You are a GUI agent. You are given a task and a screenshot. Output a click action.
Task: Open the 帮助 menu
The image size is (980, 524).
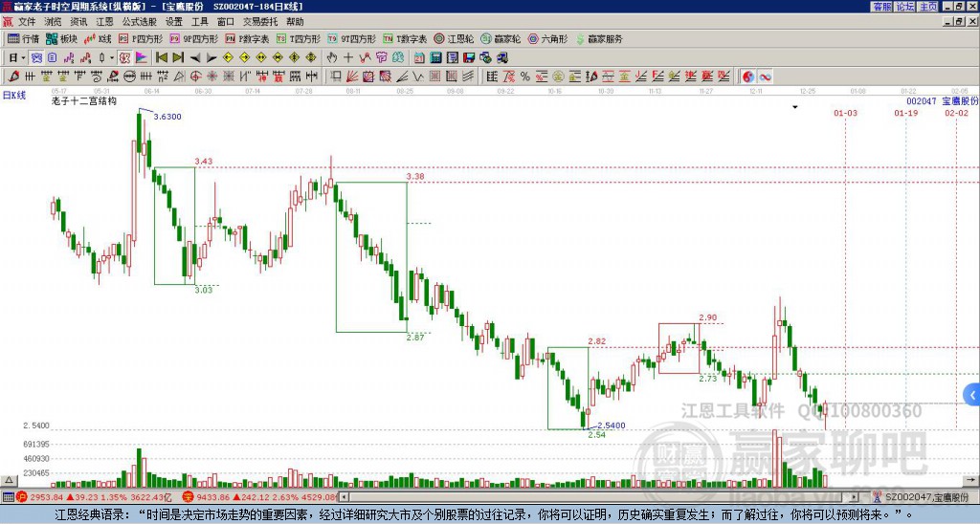[x=295, y=22]
